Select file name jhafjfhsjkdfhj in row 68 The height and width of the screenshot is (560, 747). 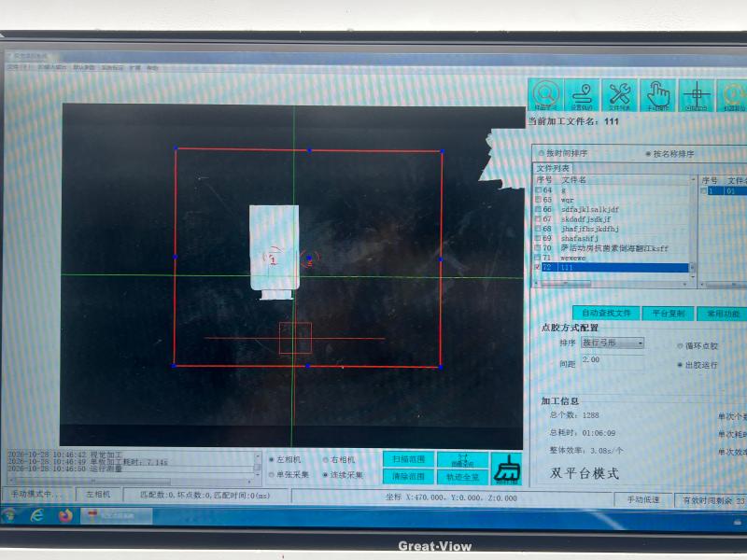[x=590, y=229]
